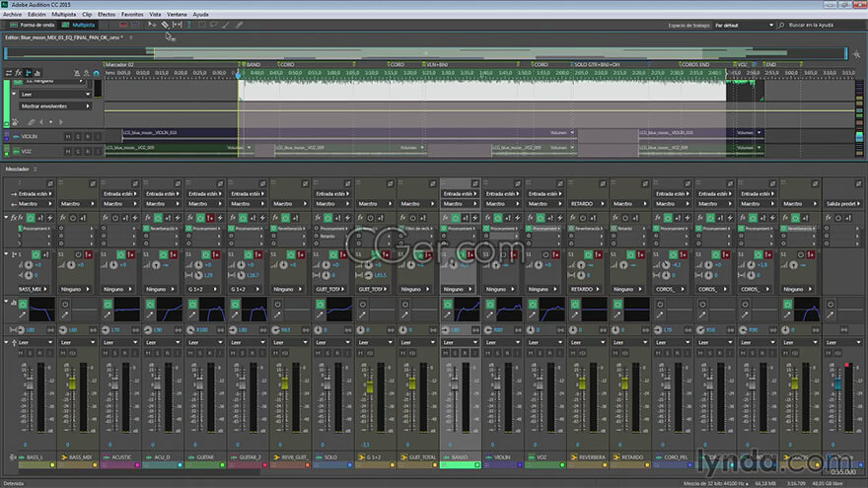The width and height of the screenshot is (868, 488).
Task: Select the Slip tool in toolbar
Action: pos(178,25)
